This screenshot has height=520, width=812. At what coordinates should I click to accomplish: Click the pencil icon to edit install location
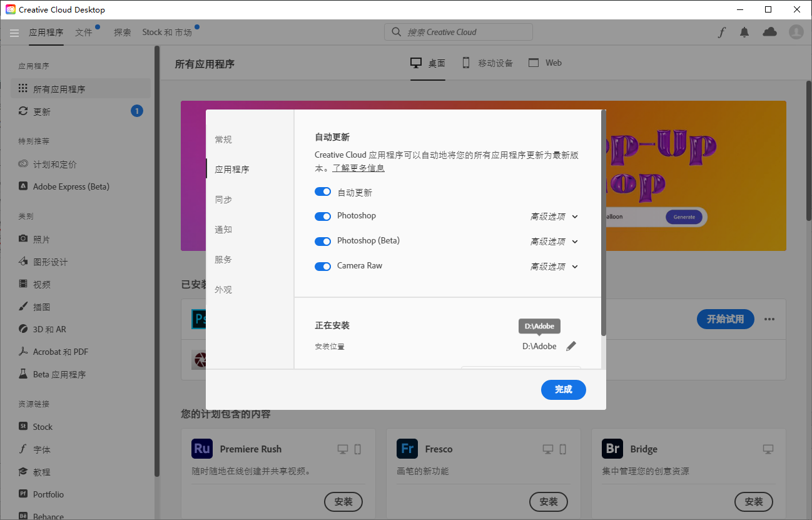coord(571,346)
